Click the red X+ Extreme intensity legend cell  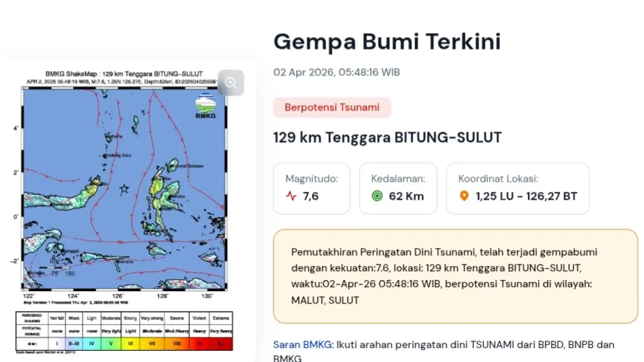(221, 344)
